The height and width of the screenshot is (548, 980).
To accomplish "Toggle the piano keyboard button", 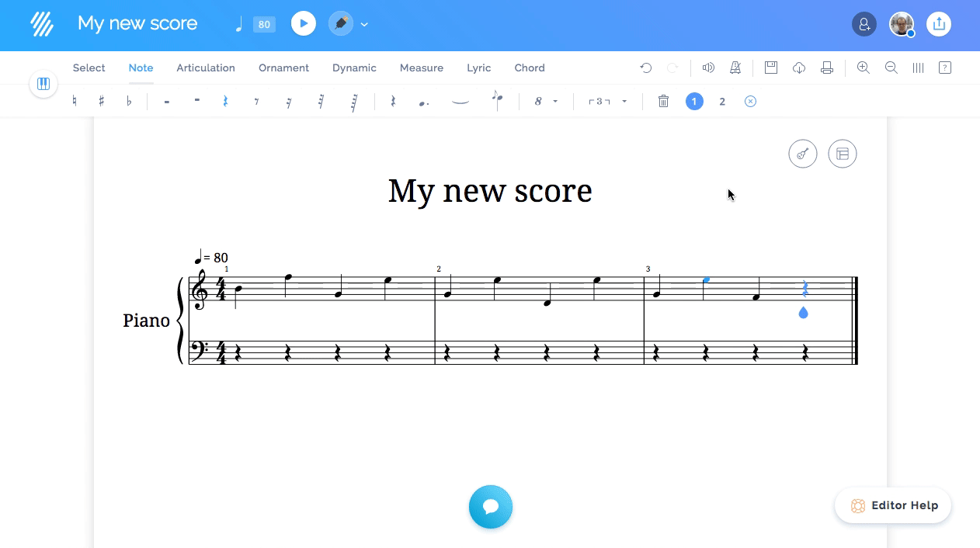I will [43, 84].
